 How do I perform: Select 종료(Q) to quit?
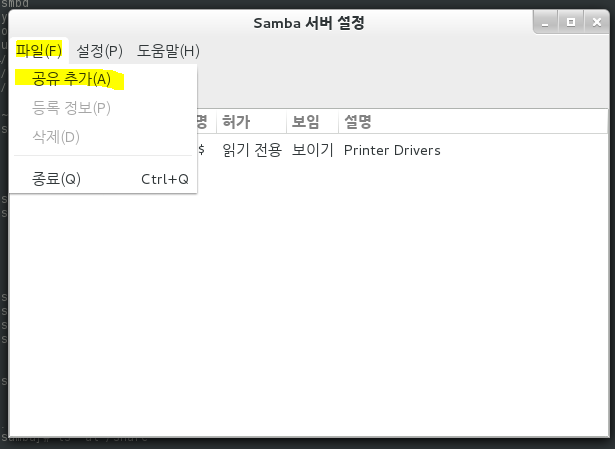click(103, 179)
